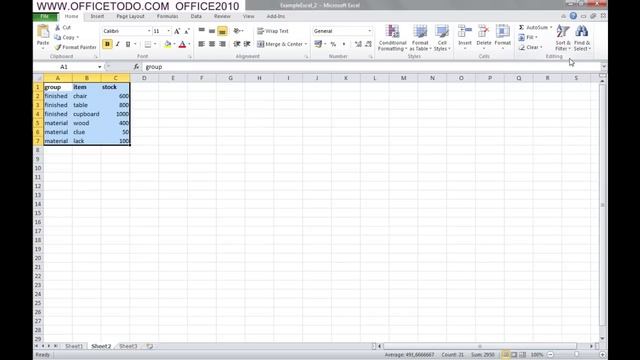Open the fill color dropdown arrow
This screenshot has width=640, height=360.
pos(174,44)
